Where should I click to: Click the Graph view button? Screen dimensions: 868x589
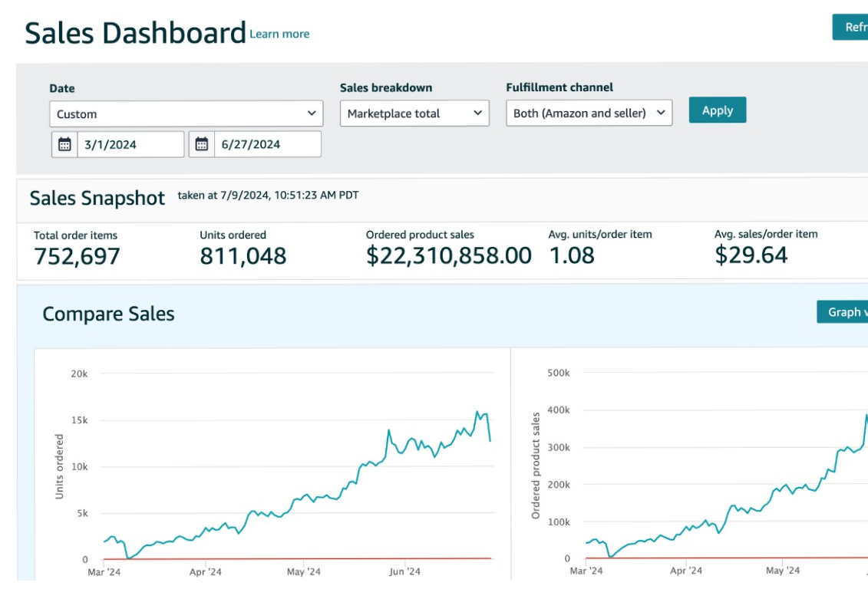(x=843, y=312)
